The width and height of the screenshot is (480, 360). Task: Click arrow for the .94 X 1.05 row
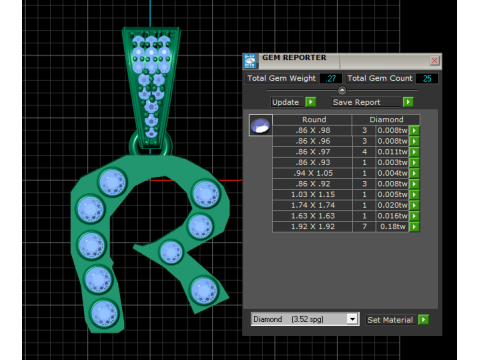point(414,173)
